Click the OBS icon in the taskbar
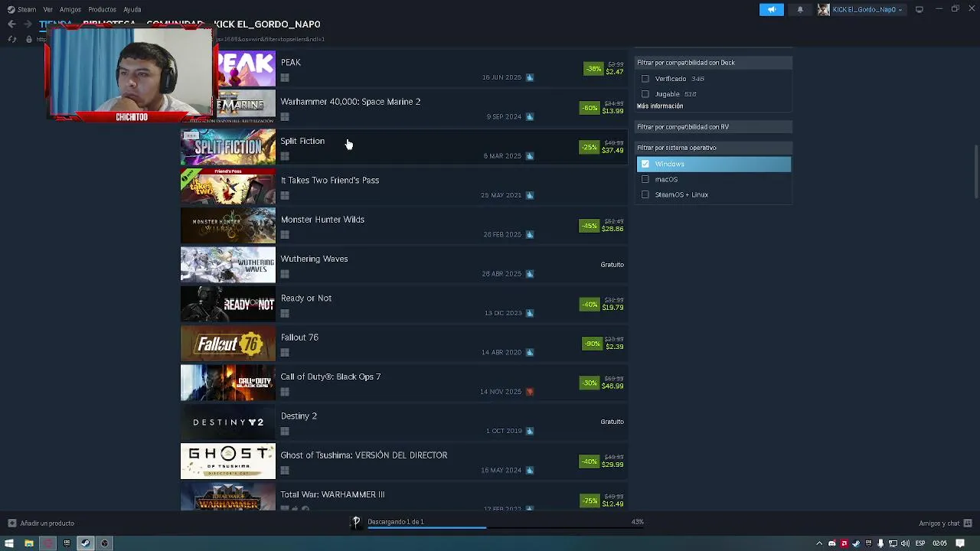 [104, 543]
